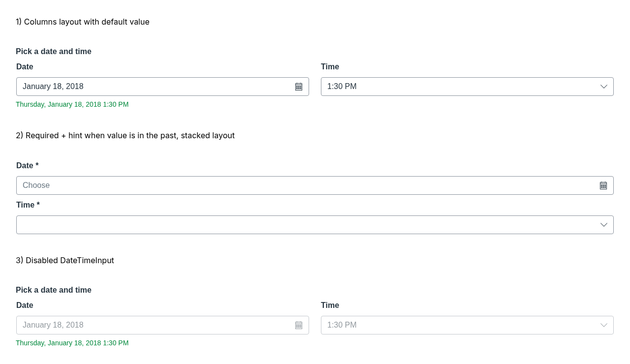
Task: Open calendar icon in required Date field
Action: pyautogui.click(x=603, y=185)
